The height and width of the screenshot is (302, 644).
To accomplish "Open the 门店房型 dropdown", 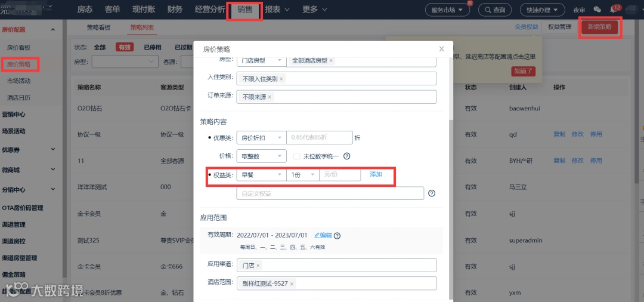I will coord(261,60).
